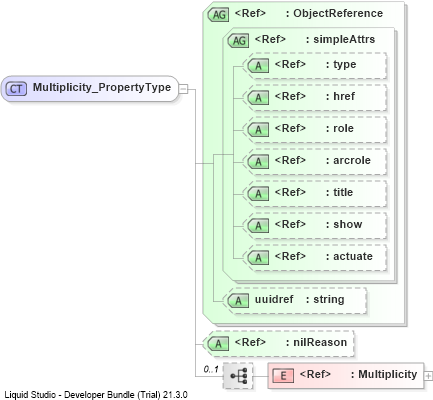433x400 pixels.
Task: Select the sequence compositor icon
Action: 238,376
